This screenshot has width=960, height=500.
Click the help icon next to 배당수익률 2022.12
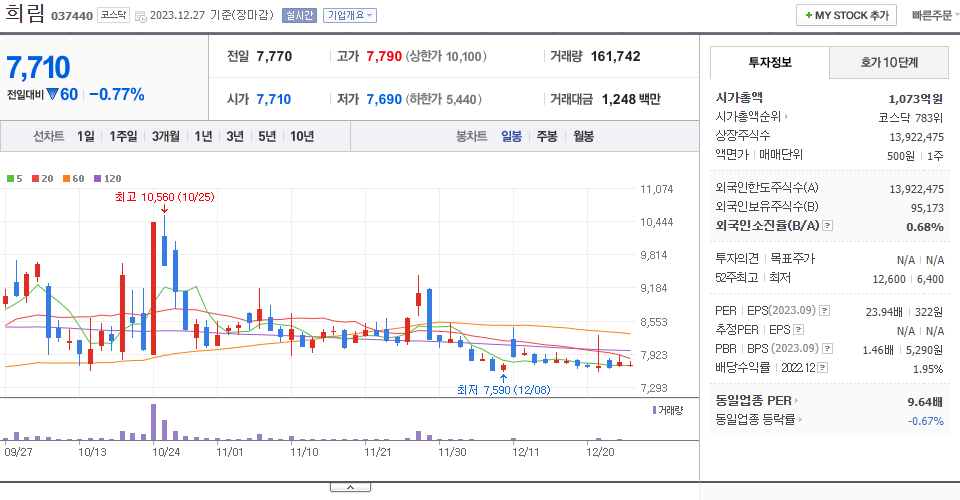(x=823, y=368)
